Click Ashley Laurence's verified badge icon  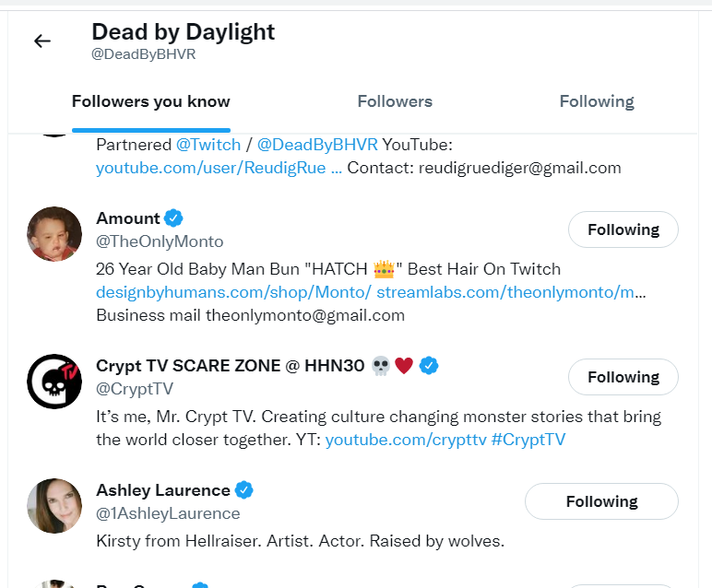pos(244,489)
